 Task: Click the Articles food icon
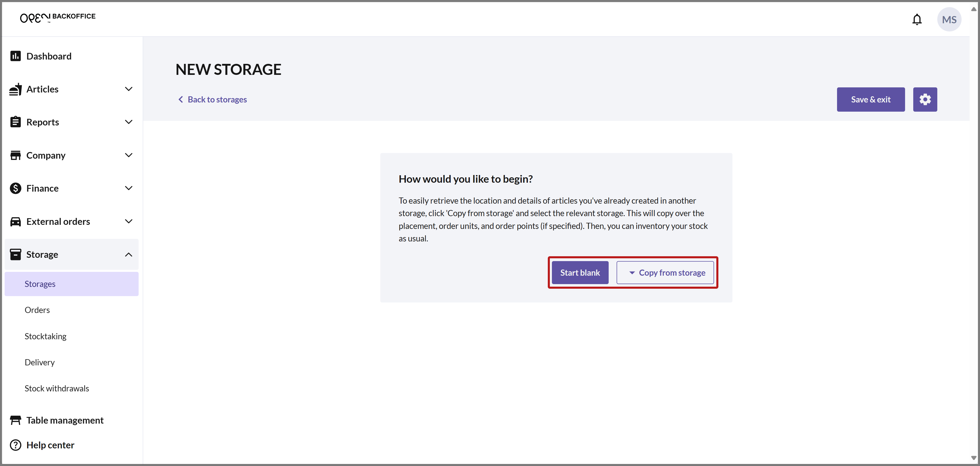[x=15, y=89]
